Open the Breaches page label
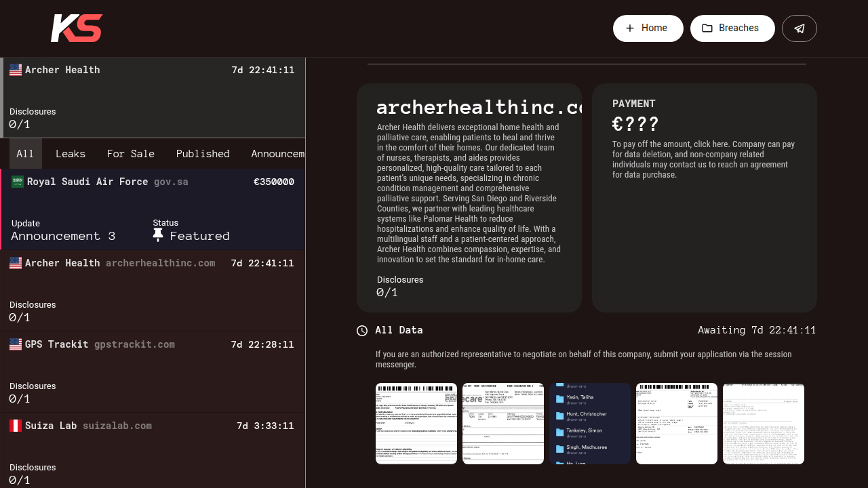The width and height of the screenshot is (868, 488). click(x=738, y=28)
